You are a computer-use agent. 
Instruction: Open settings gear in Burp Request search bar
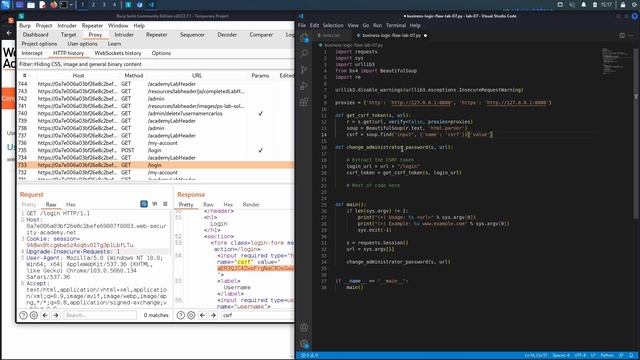(34, 315)
